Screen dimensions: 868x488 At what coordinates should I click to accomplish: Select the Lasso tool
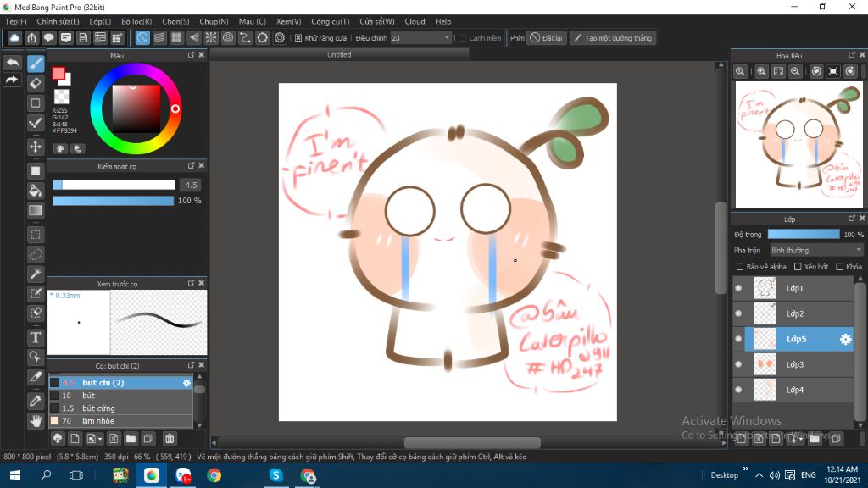(x=36, y=254)
